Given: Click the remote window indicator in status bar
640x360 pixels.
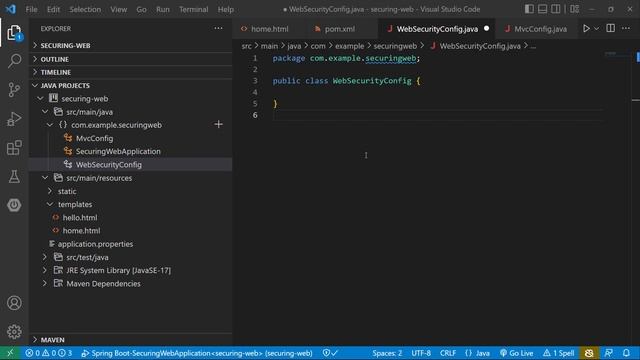Looking at the screenshot, I should 10,353.
